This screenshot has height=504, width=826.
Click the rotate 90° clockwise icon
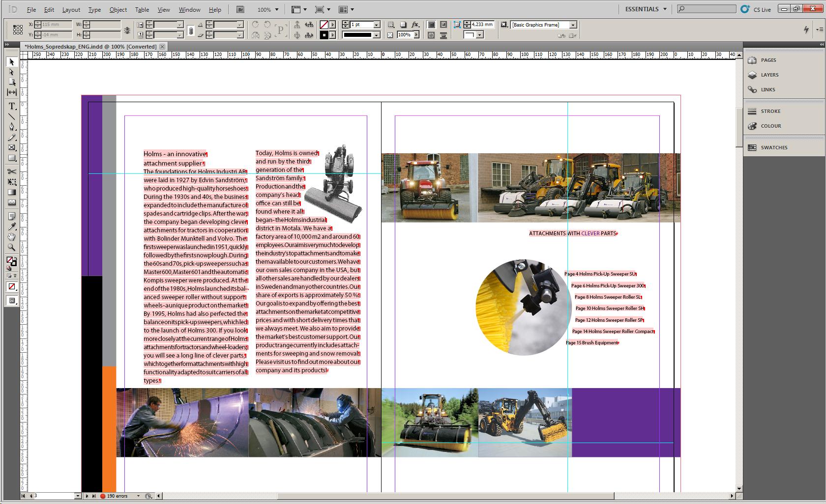pos(255,25)
